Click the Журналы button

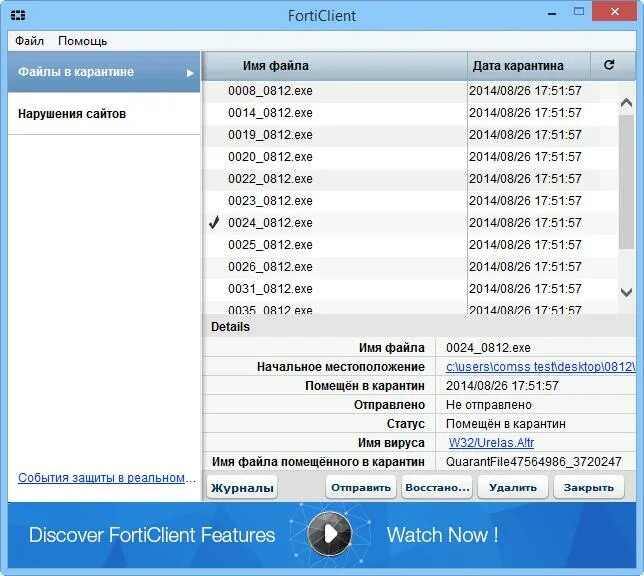click(x=242, y=488)
